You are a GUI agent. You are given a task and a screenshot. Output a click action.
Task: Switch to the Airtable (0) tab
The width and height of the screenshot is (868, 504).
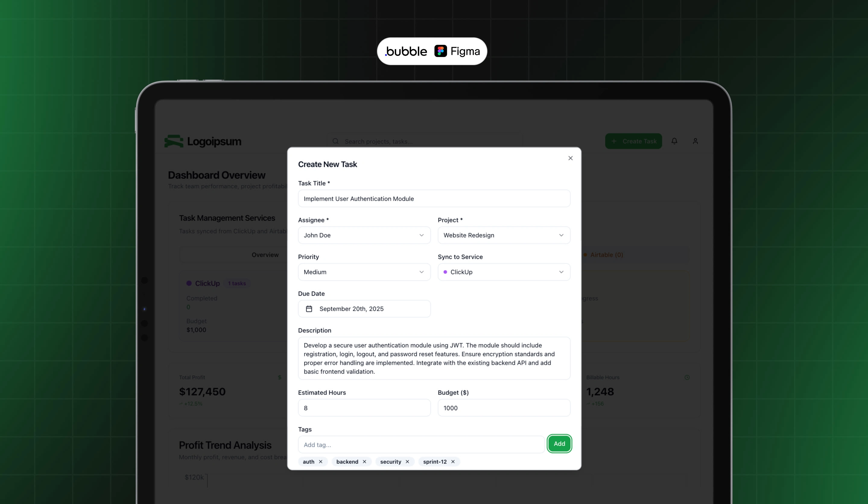click(603, 255)
